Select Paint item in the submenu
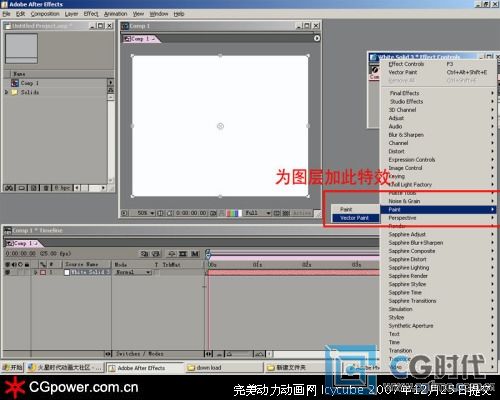 [355, 209]
